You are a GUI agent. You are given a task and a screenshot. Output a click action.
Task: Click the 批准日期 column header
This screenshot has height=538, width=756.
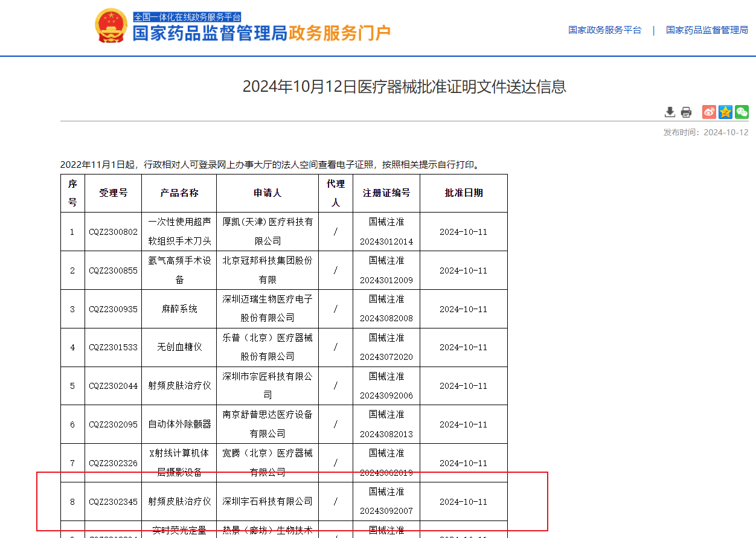click(464, 193)
